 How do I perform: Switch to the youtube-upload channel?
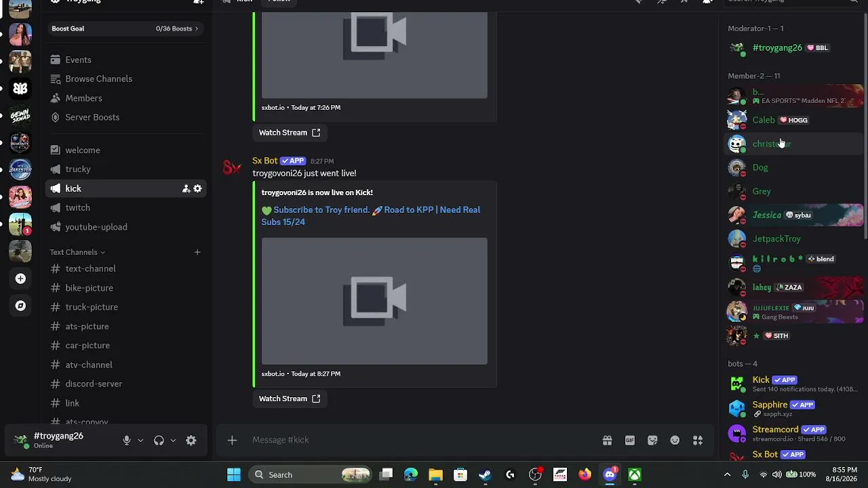[126, 227]
